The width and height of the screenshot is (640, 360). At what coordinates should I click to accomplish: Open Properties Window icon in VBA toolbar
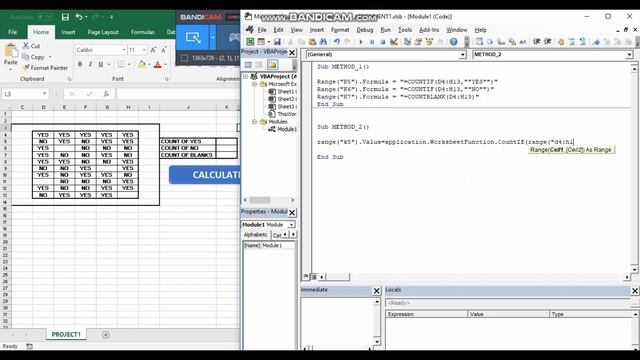(418, 42)
